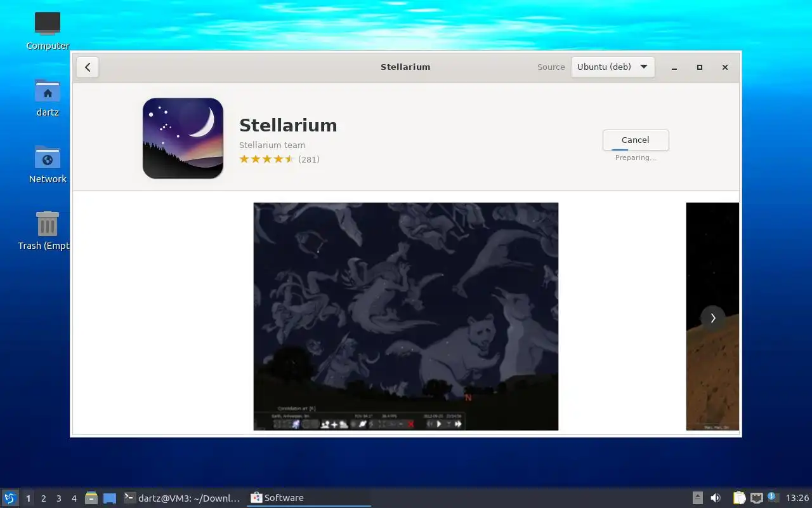Open the clipboard tray icon
The width and height of the screenshot is (812, 508).
[x=739, y=498]
